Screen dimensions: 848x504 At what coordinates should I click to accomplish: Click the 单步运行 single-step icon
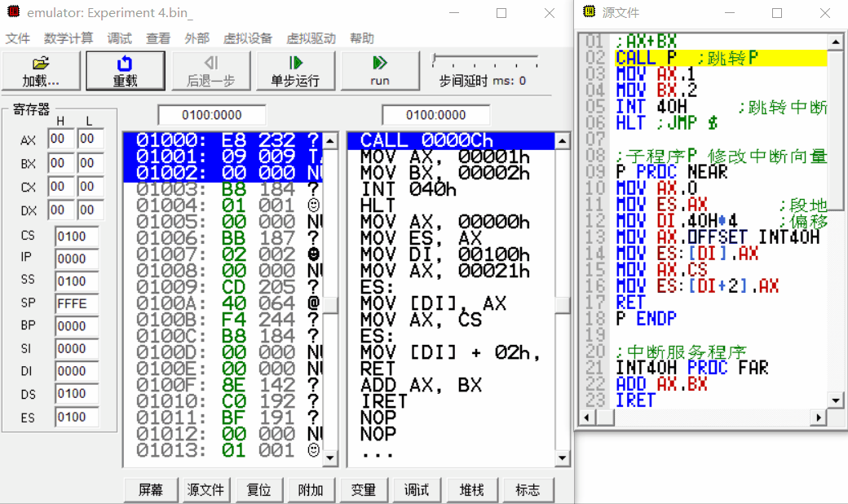coord(295,63)
